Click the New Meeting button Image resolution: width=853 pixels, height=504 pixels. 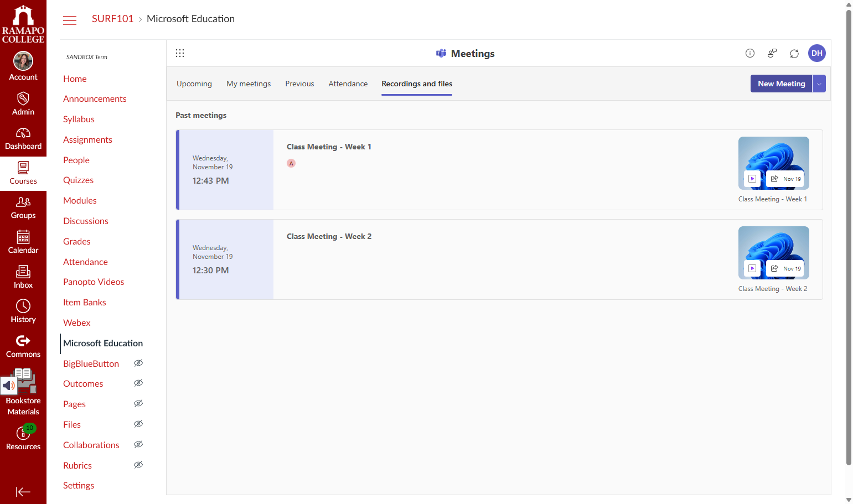782,84
